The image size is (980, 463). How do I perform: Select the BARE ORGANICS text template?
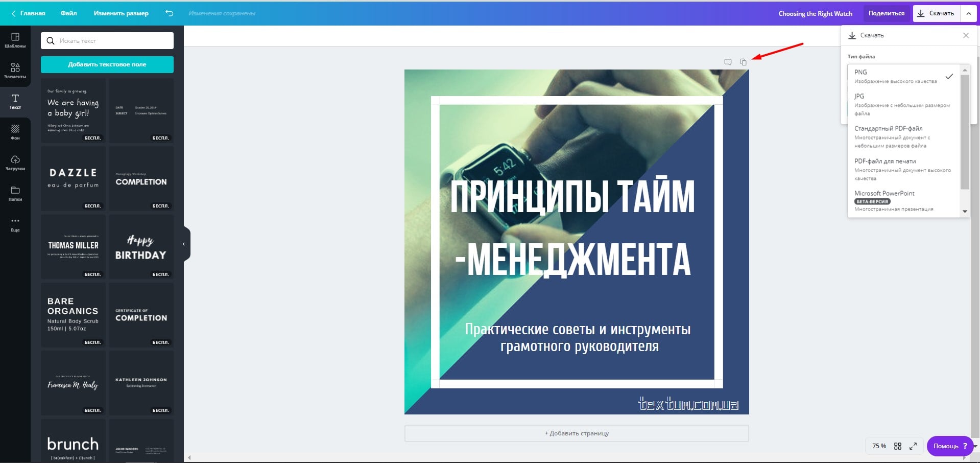point(73,315)
